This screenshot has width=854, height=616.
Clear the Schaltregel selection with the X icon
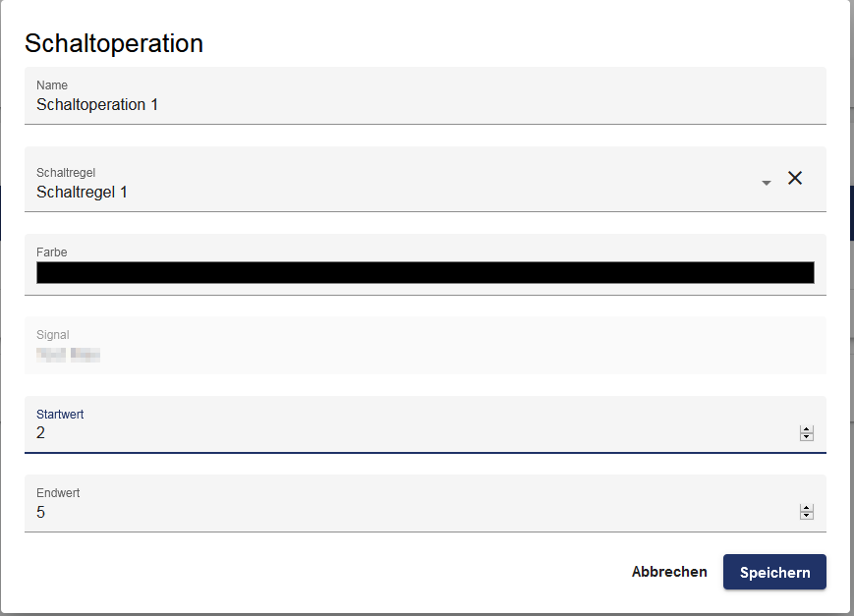tap(795, 178)
